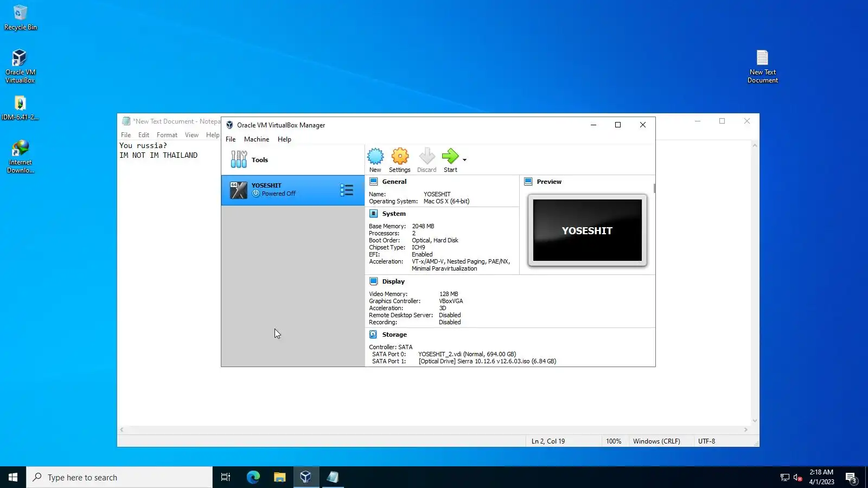The width and height of the screenshot is (868, 488).
Task: Click the System section icon
Action: coord(374,214)
